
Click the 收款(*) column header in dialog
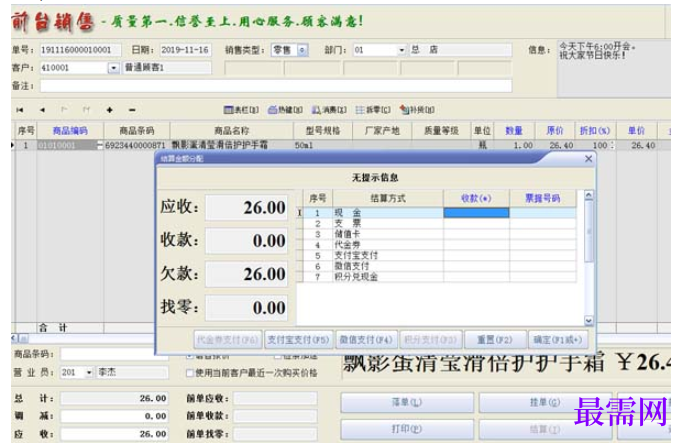(476, 199)
